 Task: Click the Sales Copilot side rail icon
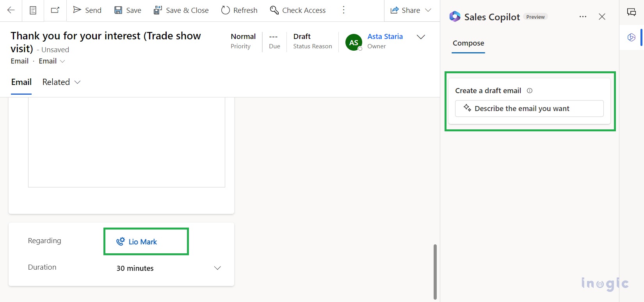[631, 37]
